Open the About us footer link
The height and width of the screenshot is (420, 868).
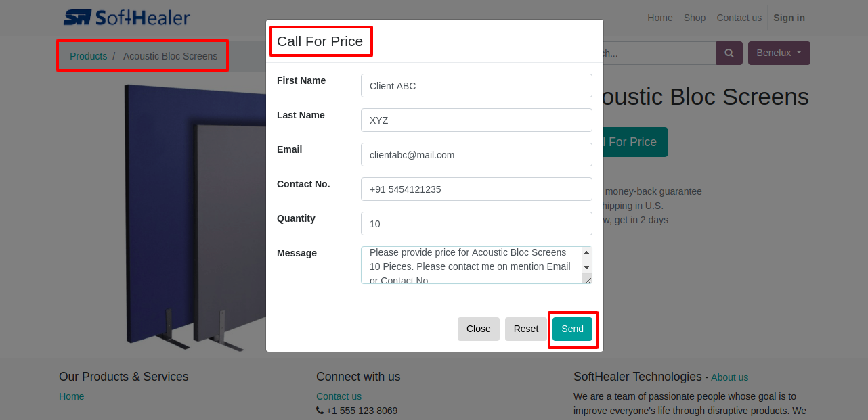pyautogui.click(x=730, y=377)
